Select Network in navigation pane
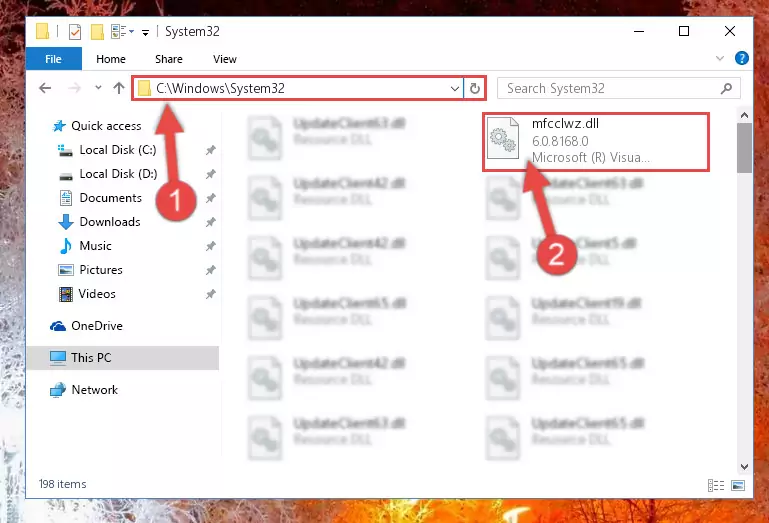 coord(94,390)
